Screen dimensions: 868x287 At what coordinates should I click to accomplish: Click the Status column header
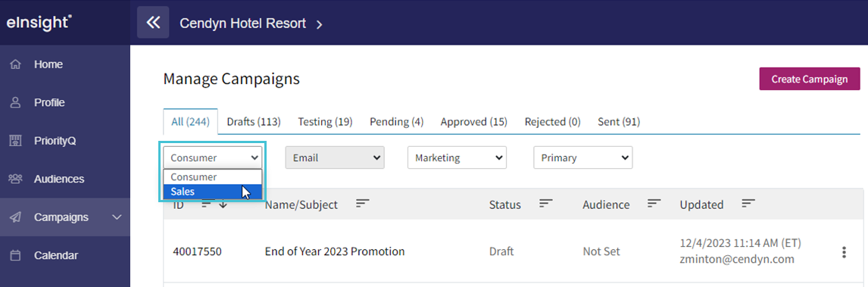(505, 204)
